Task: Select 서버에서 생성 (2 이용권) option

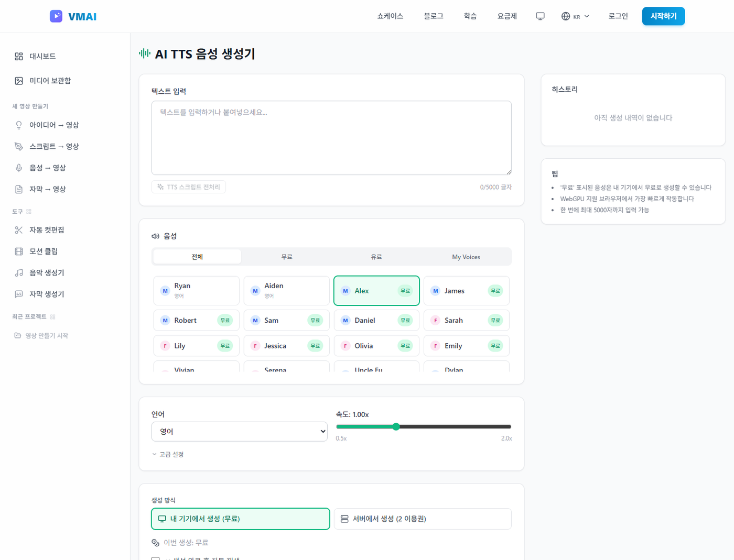Action: [x=423, y=519]
